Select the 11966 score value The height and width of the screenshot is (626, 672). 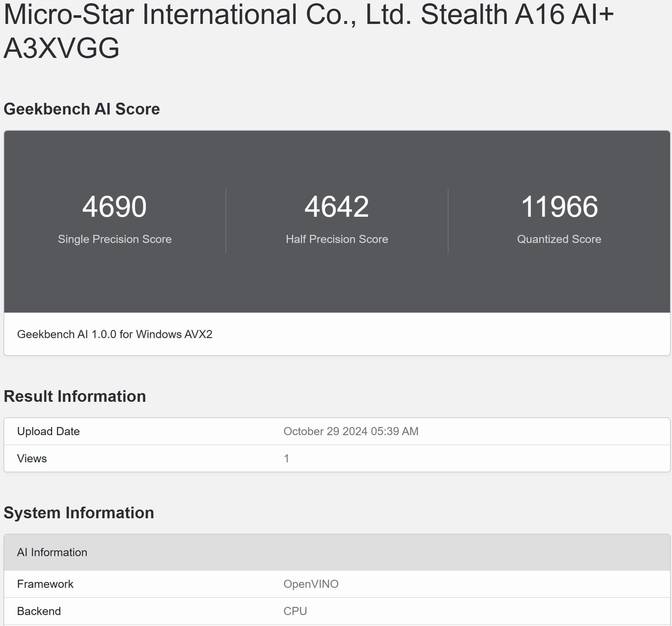coord(559,206)
